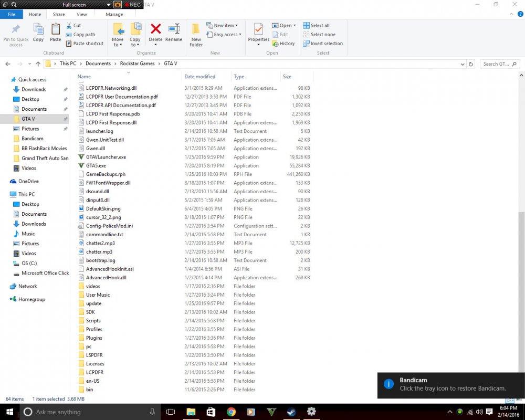
Task: Open Task View on the taskbar
Action: coord(171,412)
